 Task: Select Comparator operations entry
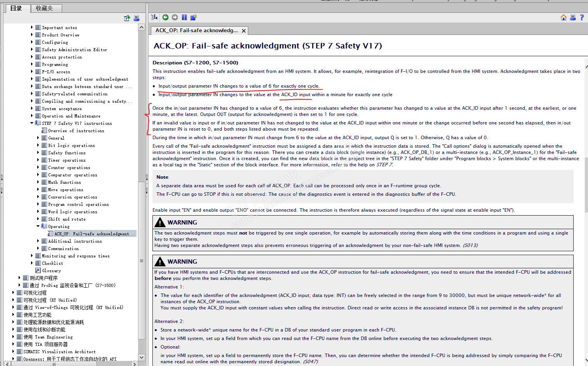pyautogui.click(x=73, y=175)
